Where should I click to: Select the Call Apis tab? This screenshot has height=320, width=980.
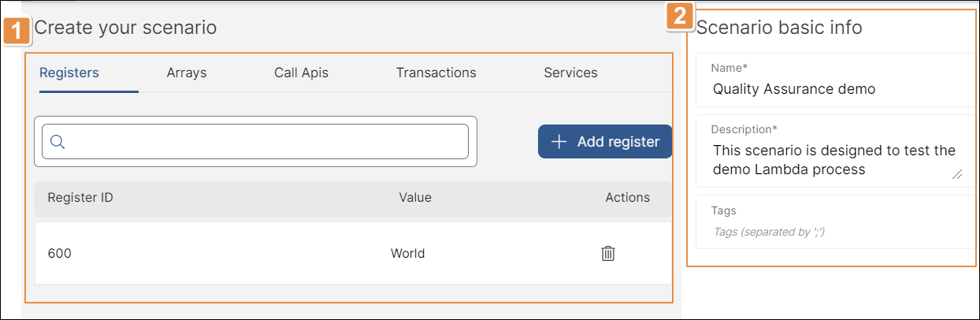301,73
